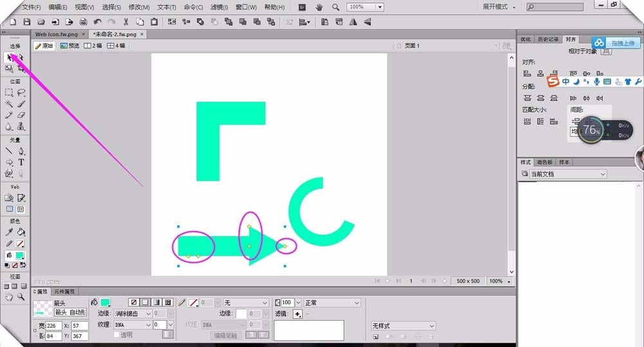The width and height of the screenshot is (644, 347).
Task: Switch to 2幅 two-up view
Action: (x=93, y=46)
